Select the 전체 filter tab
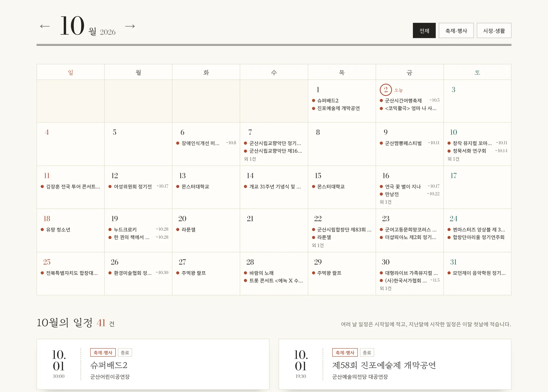The image size is (548, 392). pyautogui.click(x=424, y=31)
